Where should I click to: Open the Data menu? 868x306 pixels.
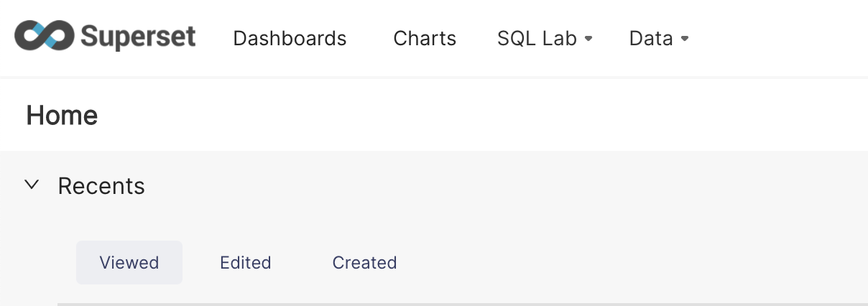tap(651, 38)
